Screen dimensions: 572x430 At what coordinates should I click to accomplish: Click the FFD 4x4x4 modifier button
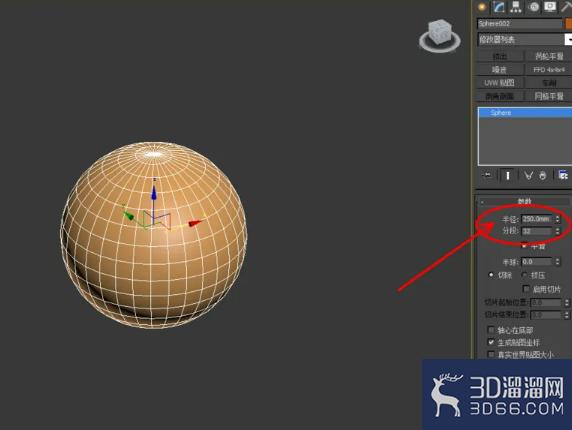549,69
